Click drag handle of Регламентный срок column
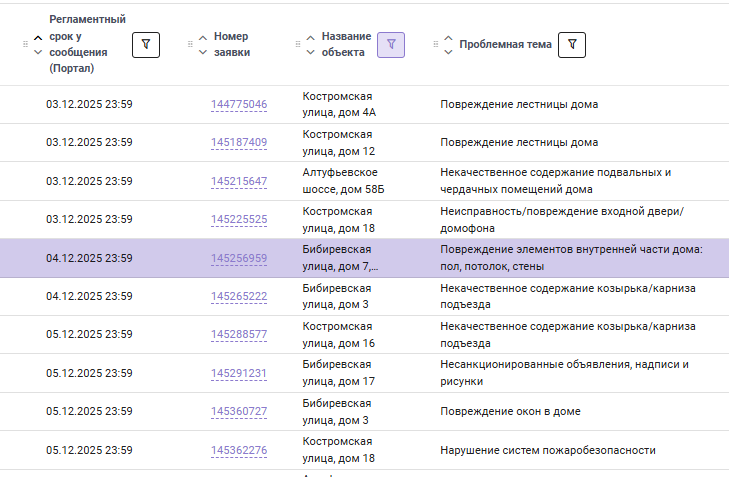 click(24, 44)
